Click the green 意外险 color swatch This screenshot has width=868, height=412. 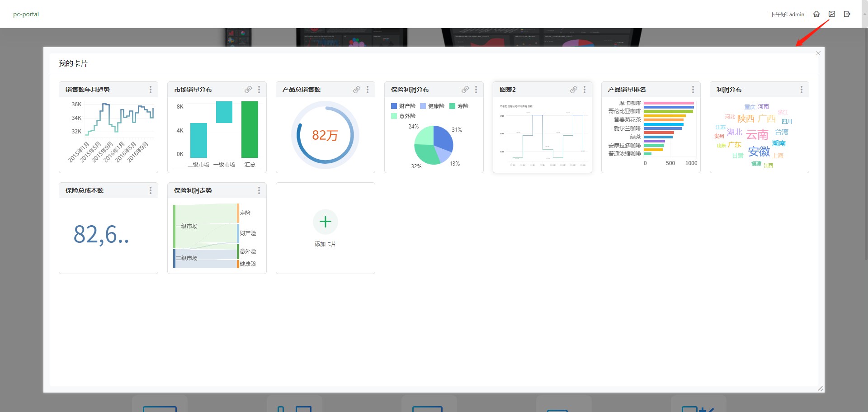pyautogui.click(x=394, y=116)
